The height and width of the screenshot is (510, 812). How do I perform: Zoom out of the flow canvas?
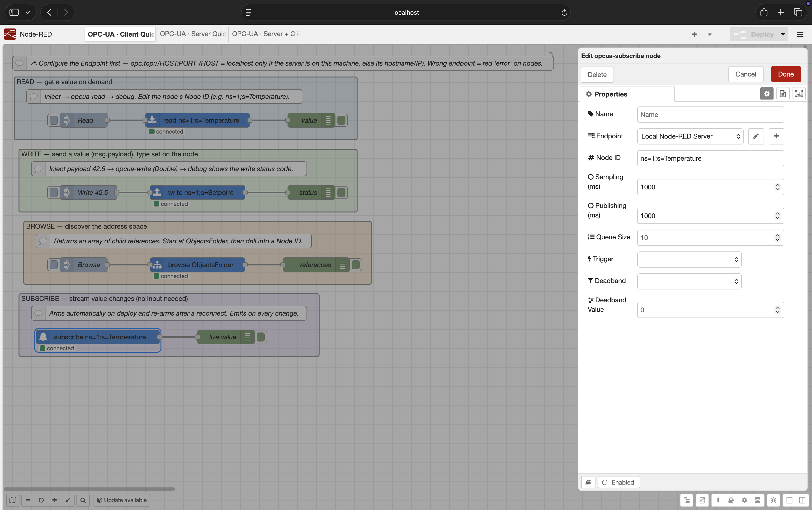coord(28,500)
